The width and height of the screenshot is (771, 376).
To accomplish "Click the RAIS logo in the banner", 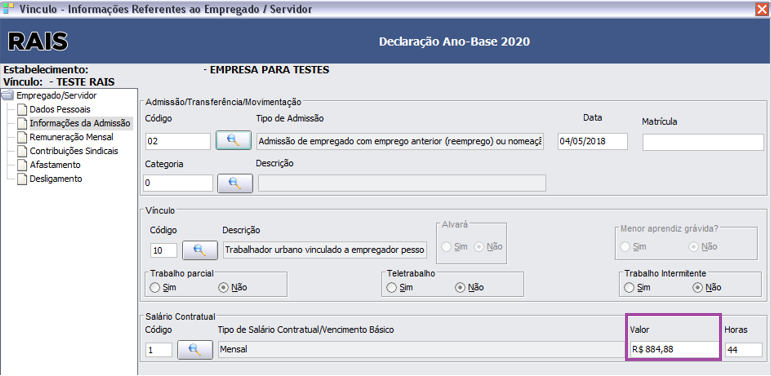I will pyautogui.click(x=38, y=42).
